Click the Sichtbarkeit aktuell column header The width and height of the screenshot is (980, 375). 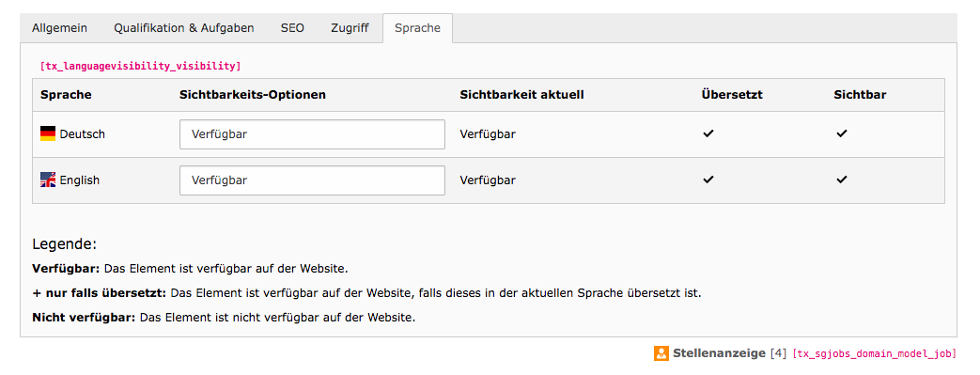pyautogui.click(x=521, y=95)
